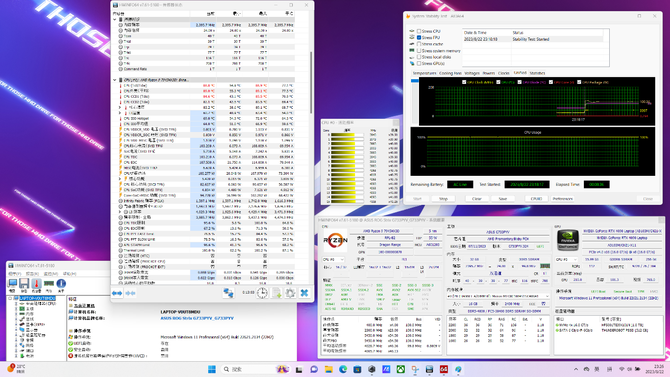Viewport: 670px width, 377px height.
Task: Collapse the CPU [#0] AMD Ryzen sensor group
Action: tap(115, 80)
